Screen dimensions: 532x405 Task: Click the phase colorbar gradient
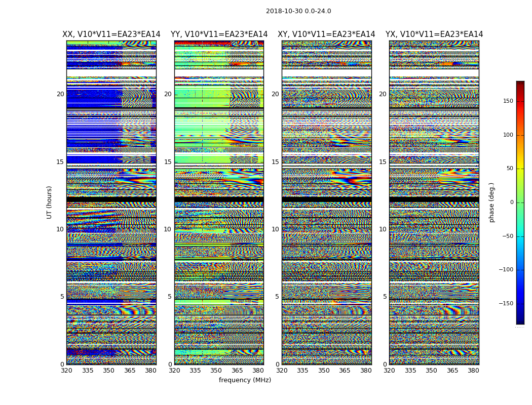(520, 202)
